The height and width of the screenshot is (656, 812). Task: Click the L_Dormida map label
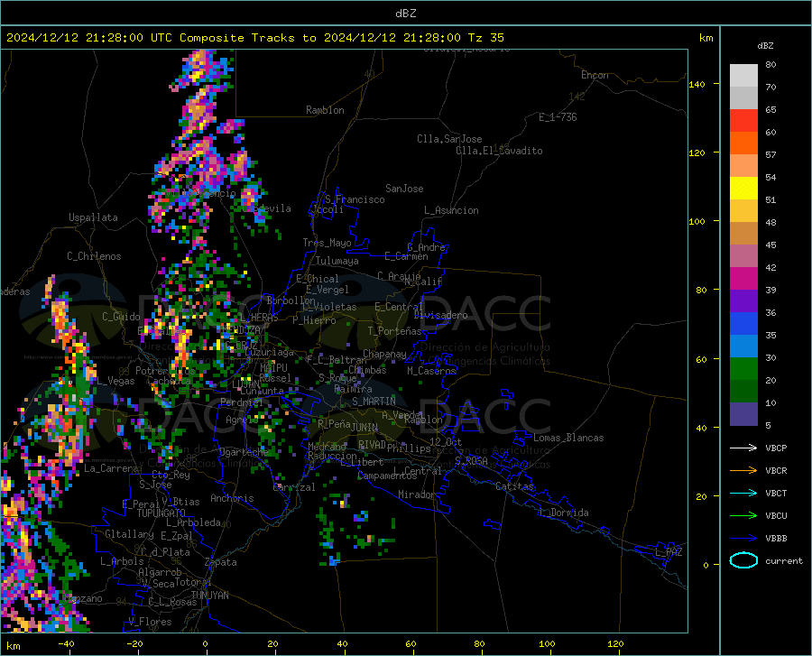563,513
